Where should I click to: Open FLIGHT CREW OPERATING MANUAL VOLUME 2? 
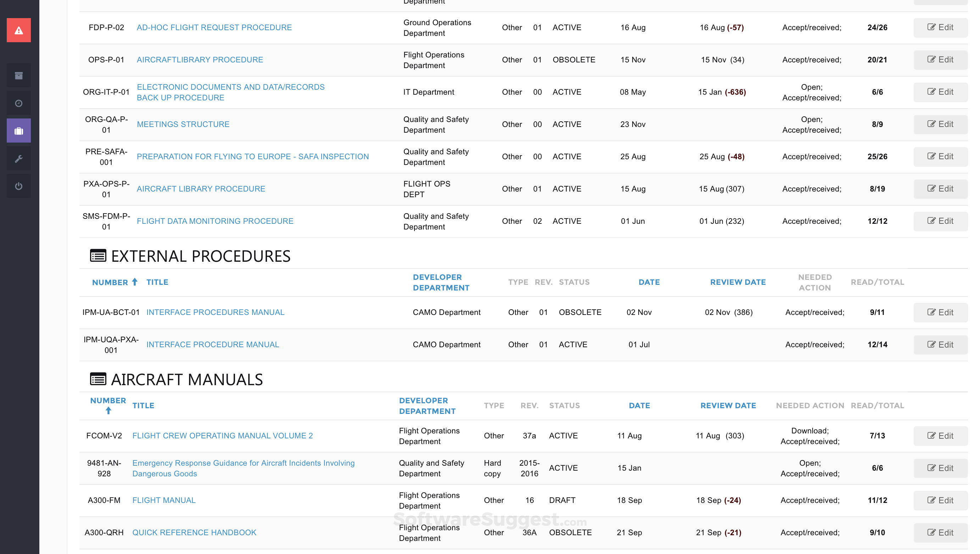tap(222, 436)
